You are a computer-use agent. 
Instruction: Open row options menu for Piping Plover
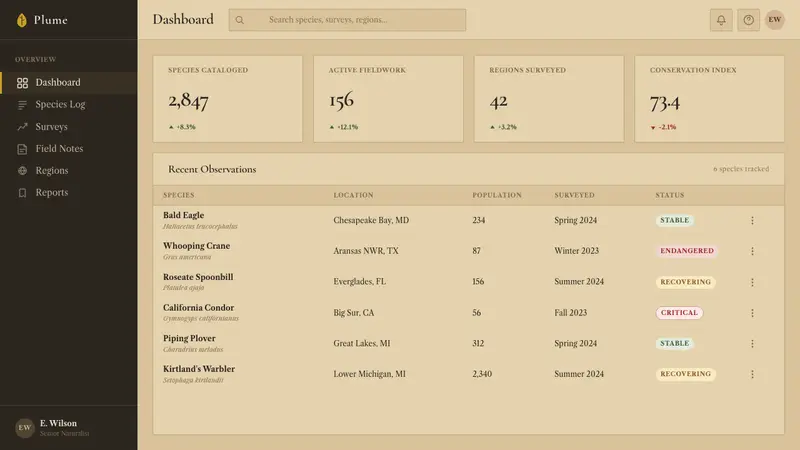click(x=752, y=343)
